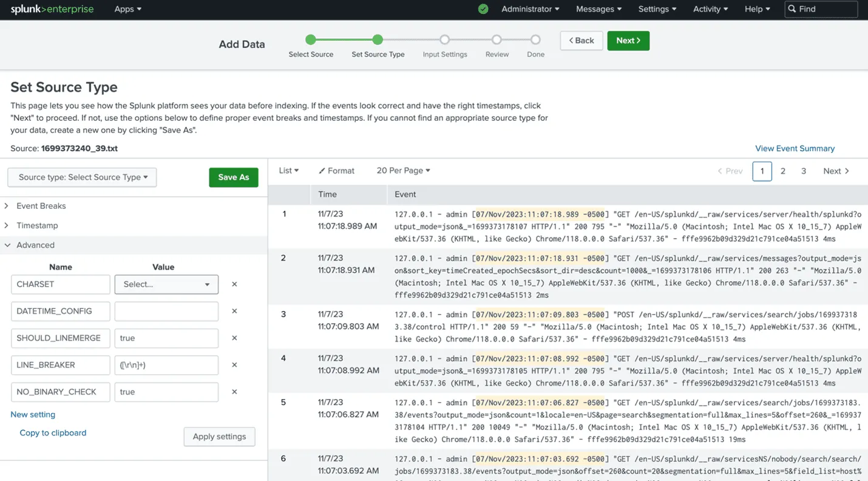This screenshot has height=481, width=868.
Task: Delete the LINE_BREAKER setting row
Action: 234,365
